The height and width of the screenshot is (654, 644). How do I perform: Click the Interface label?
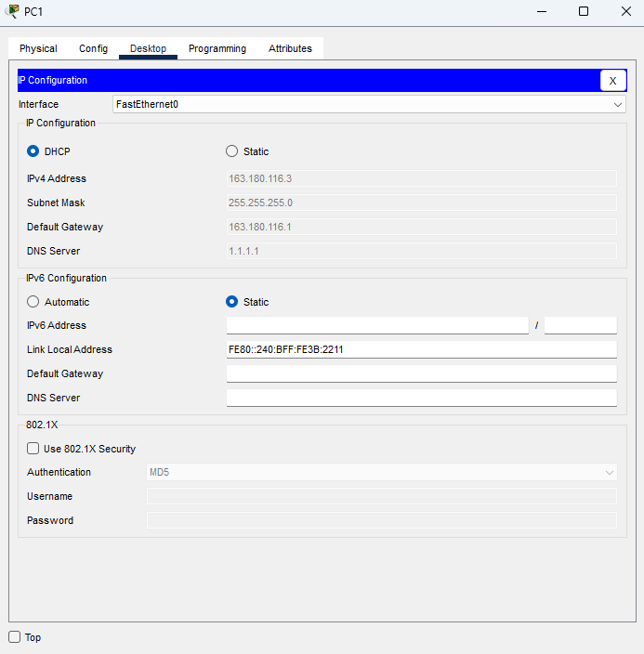[38, 104]
